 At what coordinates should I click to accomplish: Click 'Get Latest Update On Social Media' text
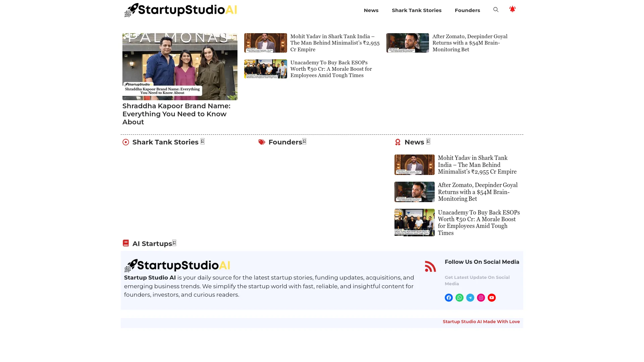pyautogui.click(x=477, y=281)
